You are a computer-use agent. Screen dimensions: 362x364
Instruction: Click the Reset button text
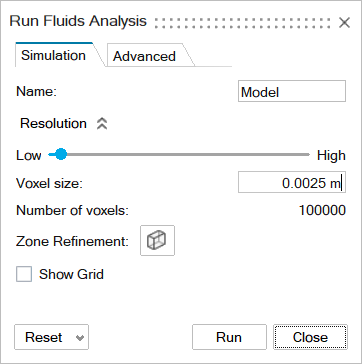point(44,337)
